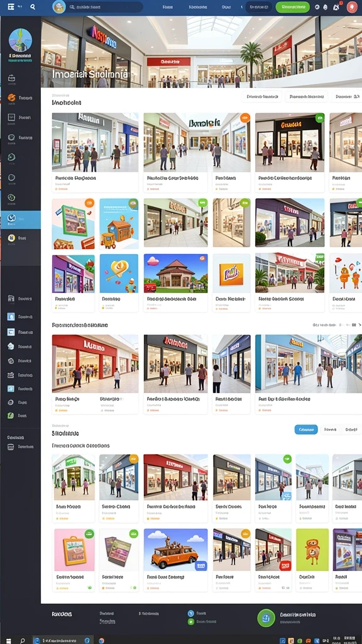
Task: Click the orange swirl icon in the sidebar
Action: pos(11,97)
